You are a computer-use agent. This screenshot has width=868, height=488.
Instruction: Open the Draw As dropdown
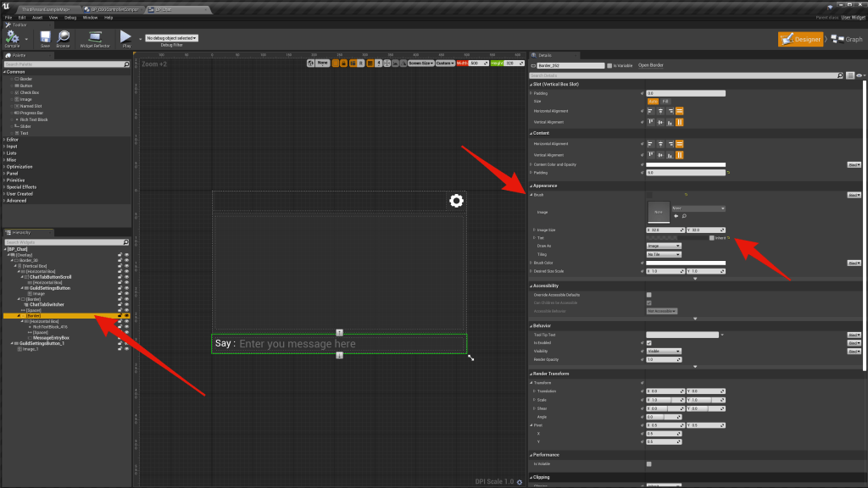tap(664, 246)
